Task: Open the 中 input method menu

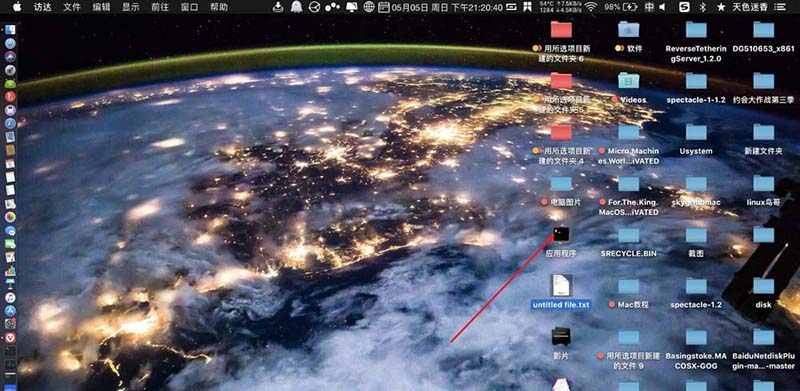Action: pyautogui.click(x=649, y=7)
